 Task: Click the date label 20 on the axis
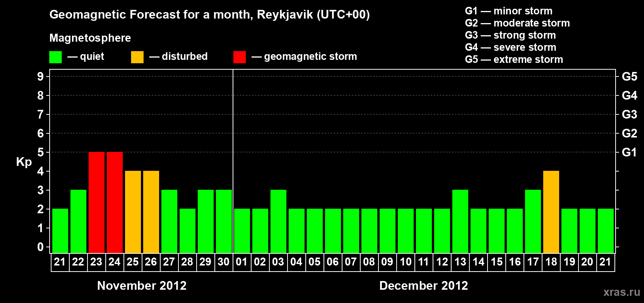click(587, 262)
